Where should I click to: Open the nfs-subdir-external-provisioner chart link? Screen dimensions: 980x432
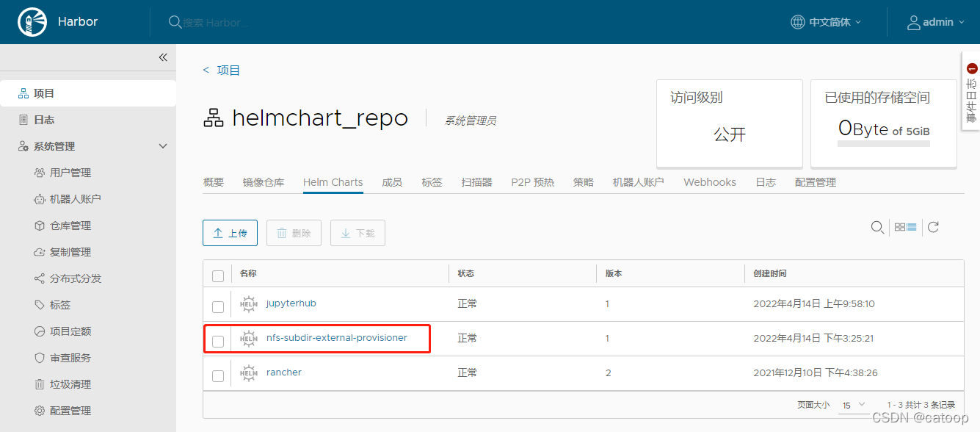(x=337, y=337)
